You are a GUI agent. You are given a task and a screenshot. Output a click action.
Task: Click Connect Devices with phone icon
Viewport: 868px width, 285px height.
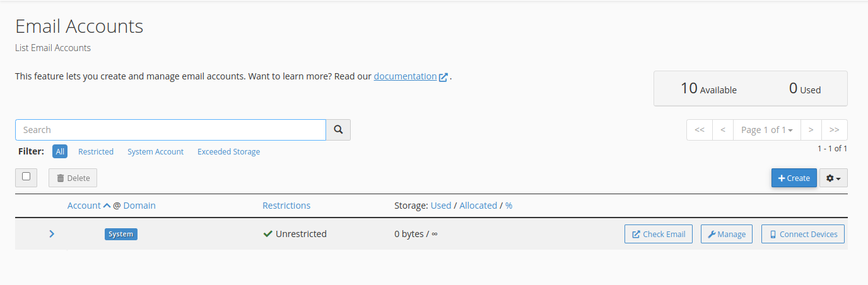802,235
